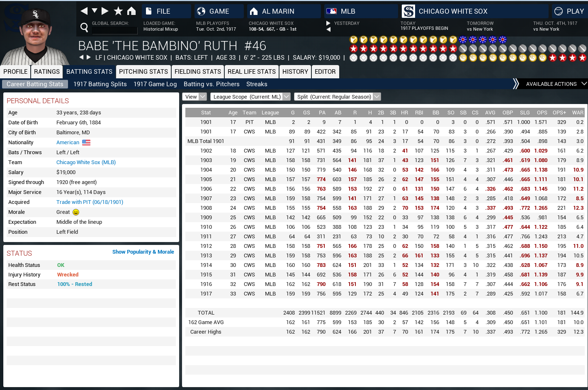Expand the Available Actions menu

(x=556, y=84)
